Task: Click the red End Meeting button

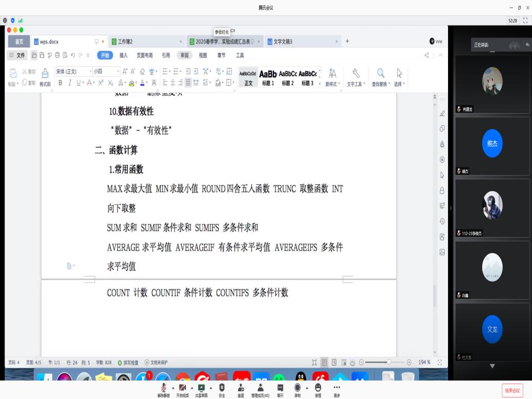Action: click(x=512, y=390)
